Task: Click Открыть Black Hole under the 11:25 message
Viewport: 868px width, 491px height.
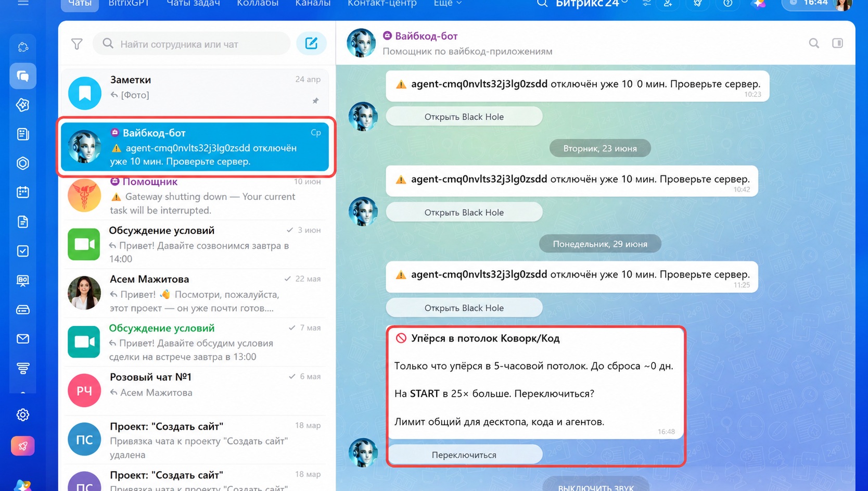Action: pos(464,308)
